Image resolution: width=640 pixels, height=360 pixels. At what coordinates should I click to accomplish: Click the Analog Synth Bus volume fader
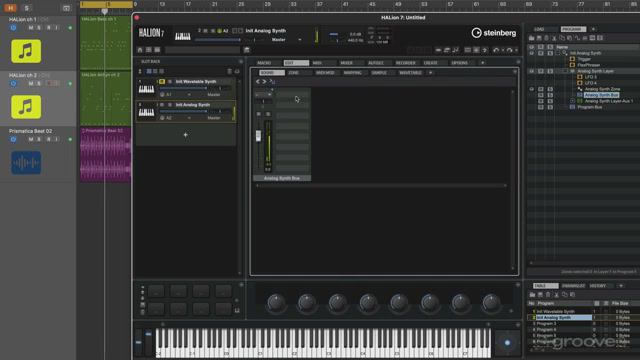pos(258,136)
